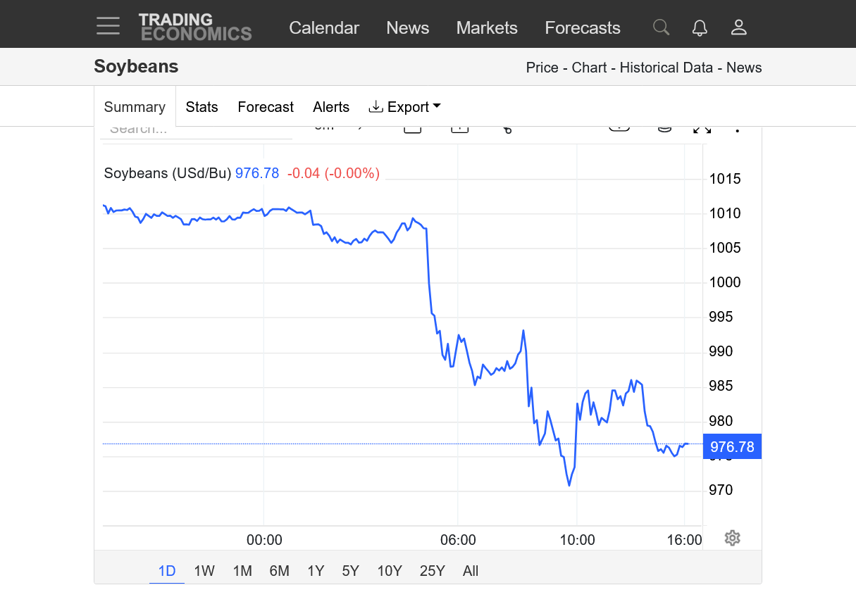Open the Forecast tab below Soybeans
Screen dimensions: 856x616
[266, 107]
